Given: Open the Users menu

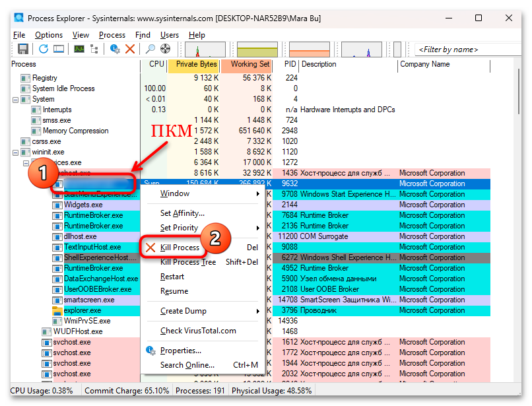Looking at the screenshot, I should [x=170, y=35].
